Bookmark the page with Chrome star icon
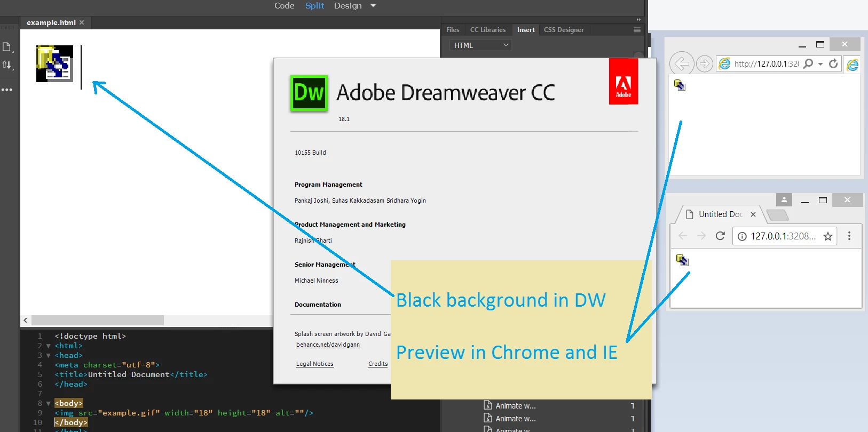 [828, 236]
